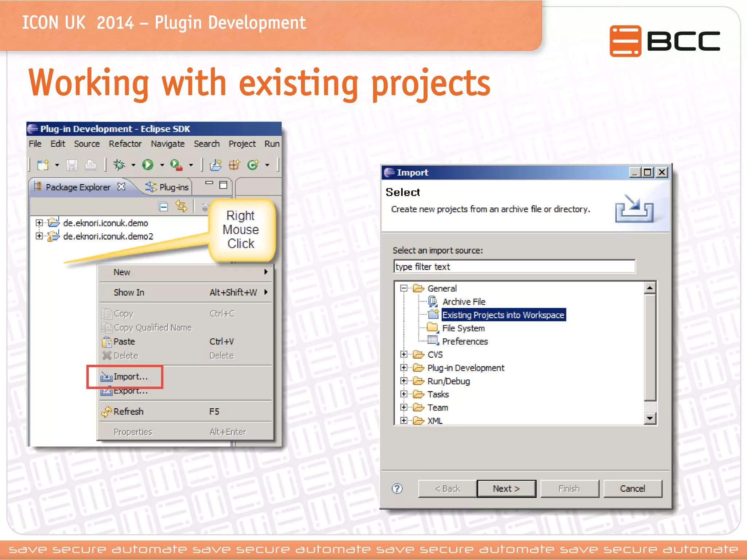Open the Search menu

206,144
